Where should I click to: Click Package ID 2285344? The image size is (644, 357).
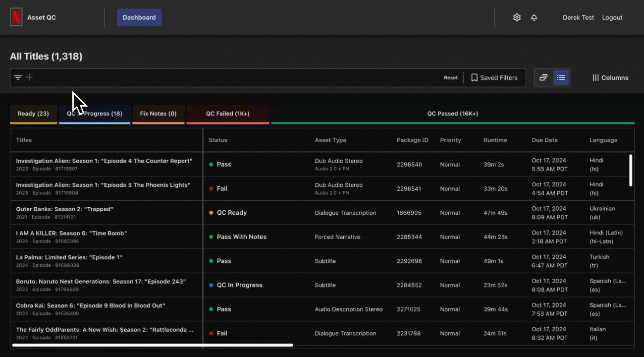click(x=409, y=237)
